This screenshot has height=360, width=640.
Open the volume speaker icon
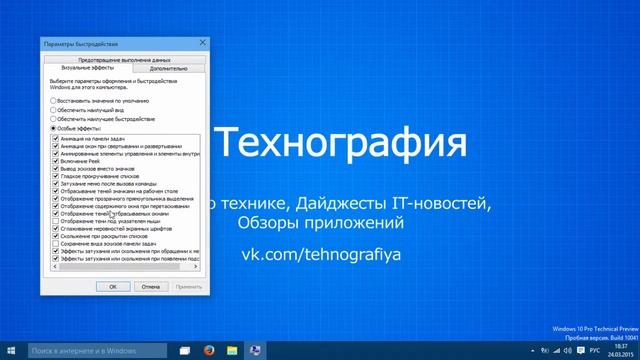(x=568, y=351)
